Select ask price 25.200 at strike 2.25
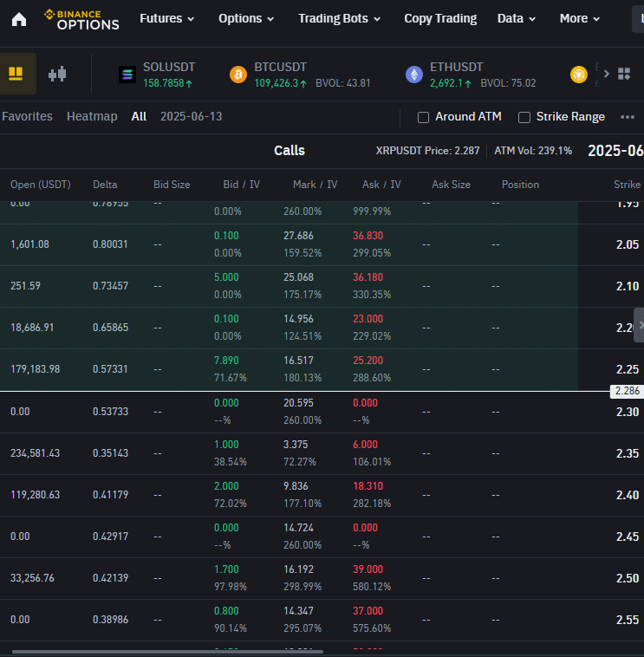 (x=368, y=361)
